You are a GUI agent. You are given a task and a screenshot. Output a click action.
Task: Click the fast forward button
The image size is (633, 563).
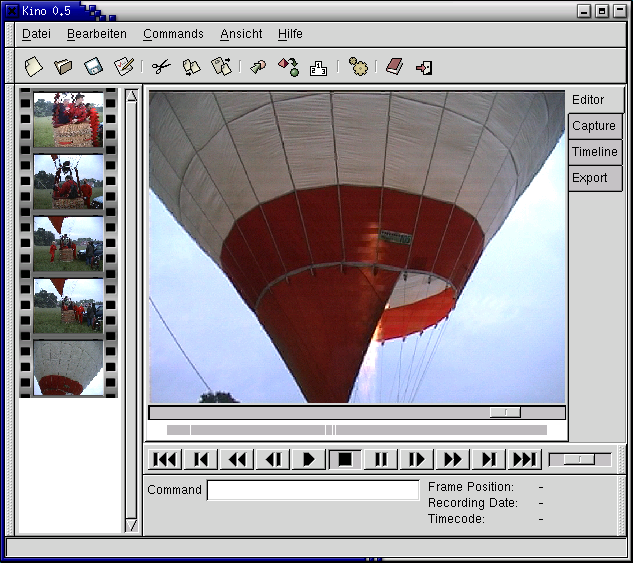453,459
